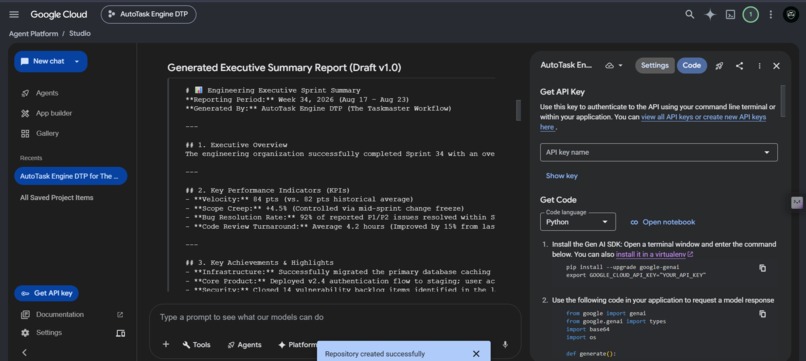Open the AutoTask Engine DTP project picker
This screenshot has width=806, height=361.
click(x=149, y=14)
